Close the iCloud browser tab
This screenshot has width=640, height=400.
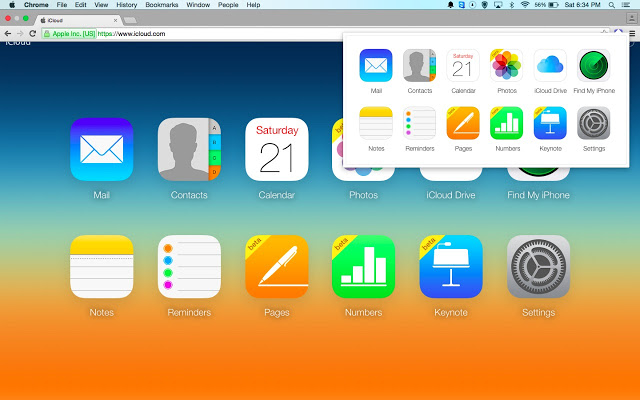[116, 20]
